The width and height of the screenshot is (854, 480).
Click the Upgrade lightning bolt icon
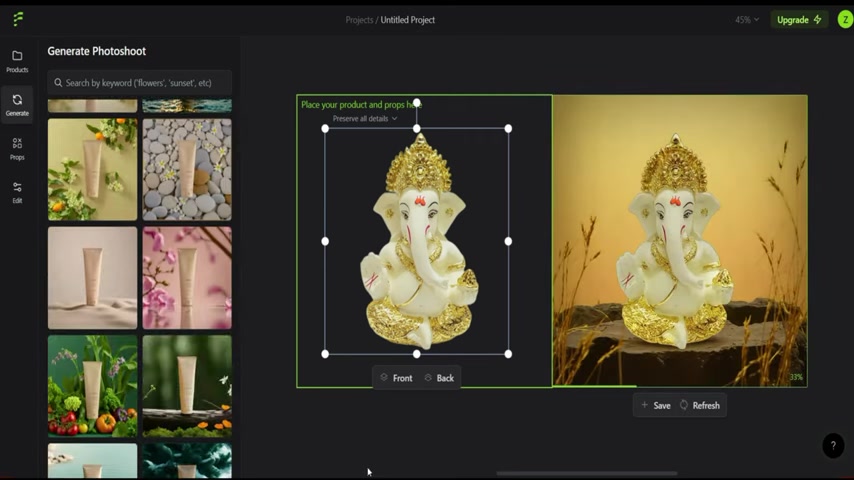coord(818,20)
